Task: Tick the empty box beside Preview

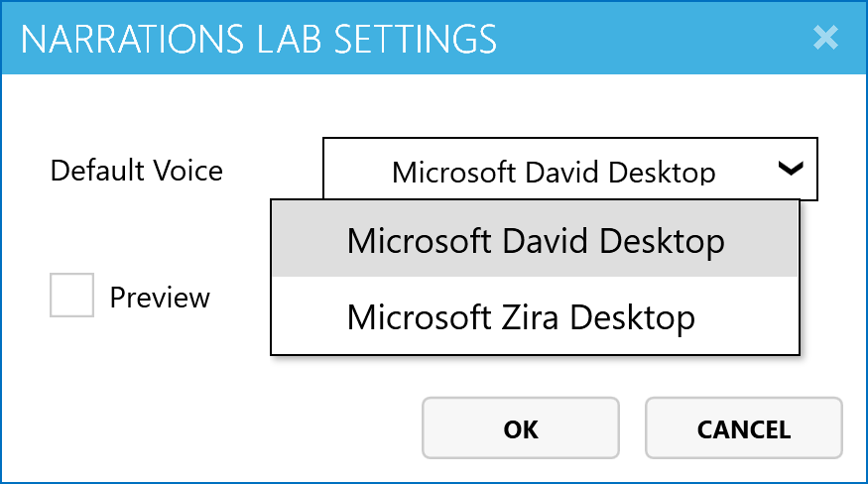Action: [x=71, y=296]
